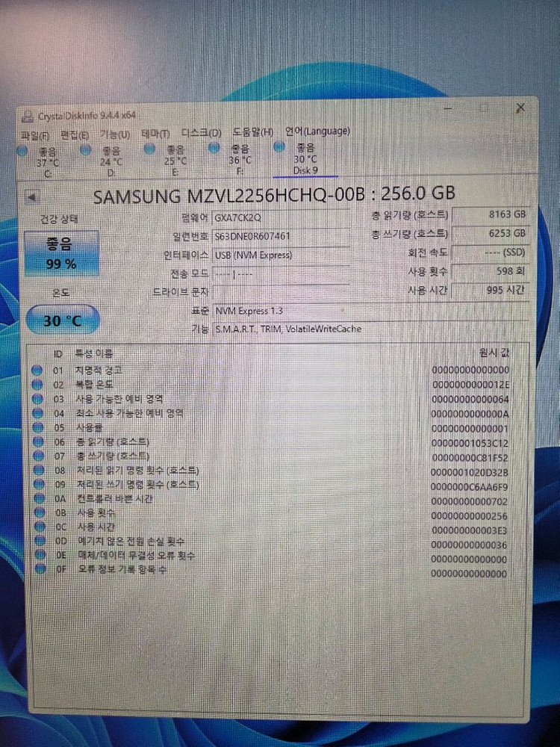The image size is (560, 747).
Task: Select the 치명적 경고 attribute row name
Action: pos(99,370)
